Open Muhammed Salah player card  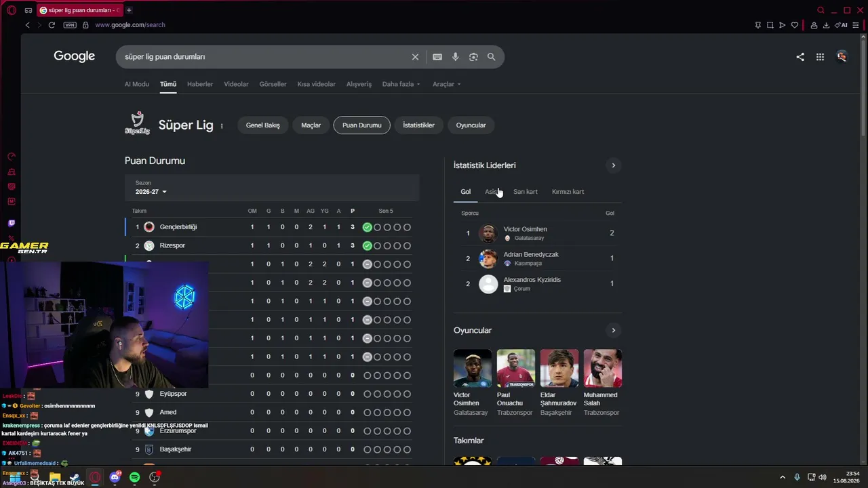click(602, 383)
